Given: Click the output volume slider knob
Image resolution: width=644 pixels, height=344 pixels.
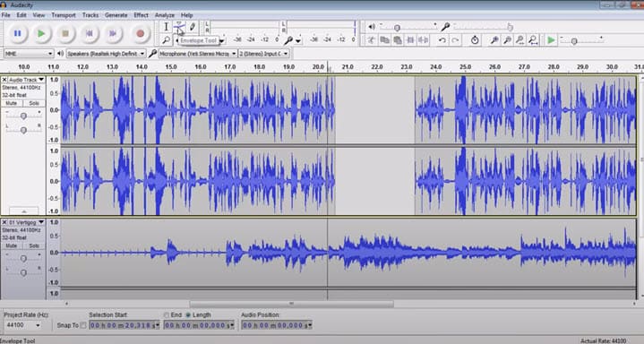Looking at the screenshot, I should 397,28.
